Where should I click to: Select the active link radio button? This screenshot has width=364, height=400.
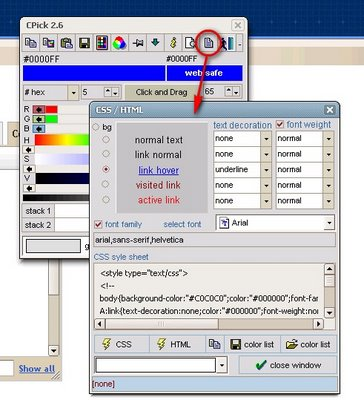click(106, 200)
